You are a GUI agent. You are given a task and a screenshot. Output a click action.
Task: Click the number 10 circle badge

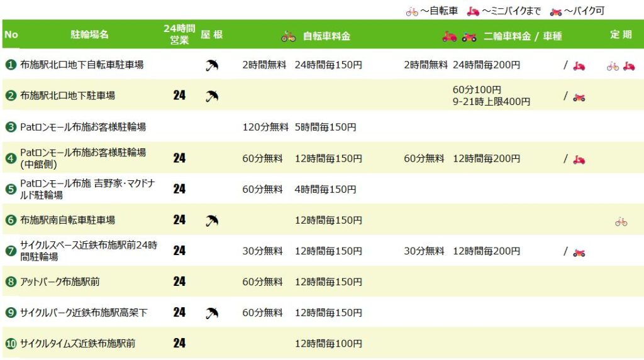pyautogui.click(x=11, y=343)
